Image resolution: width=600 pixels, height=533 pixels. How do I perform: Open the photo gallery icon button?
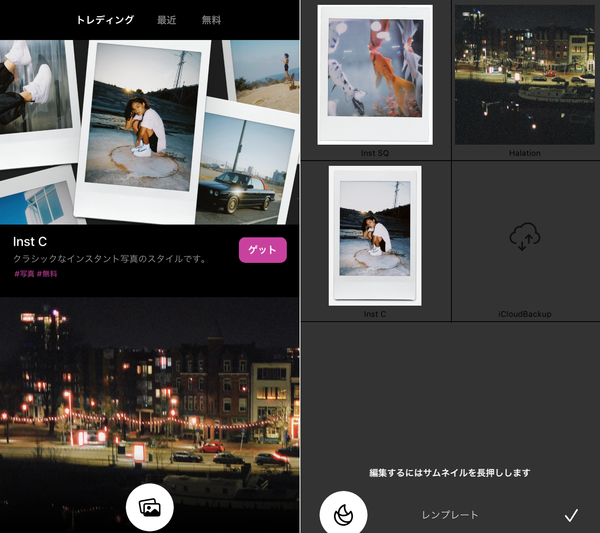[150, 507]
